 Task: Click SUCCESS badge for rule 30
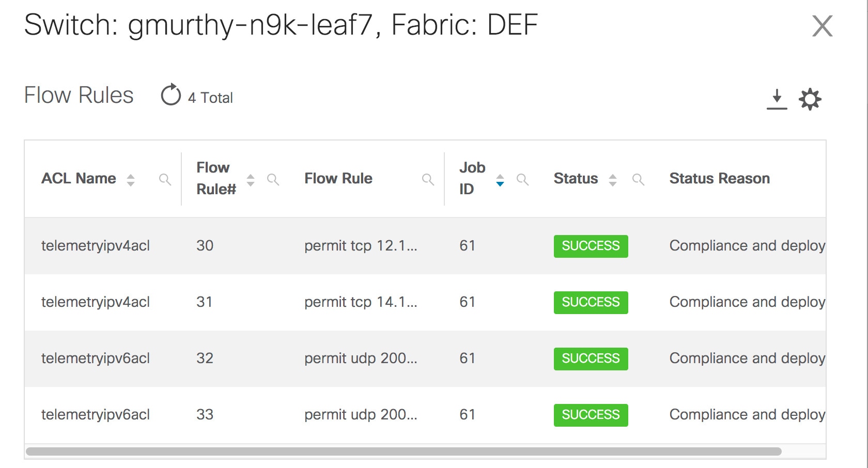coord(591,246)
